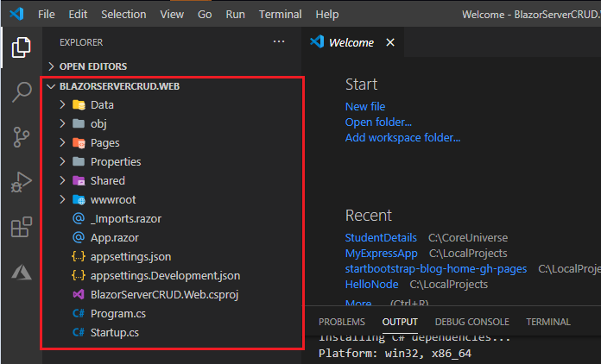Expand the Open Editors section
Image resolution: width=601 pixels, height=364 pixels.
click(92, 66)
